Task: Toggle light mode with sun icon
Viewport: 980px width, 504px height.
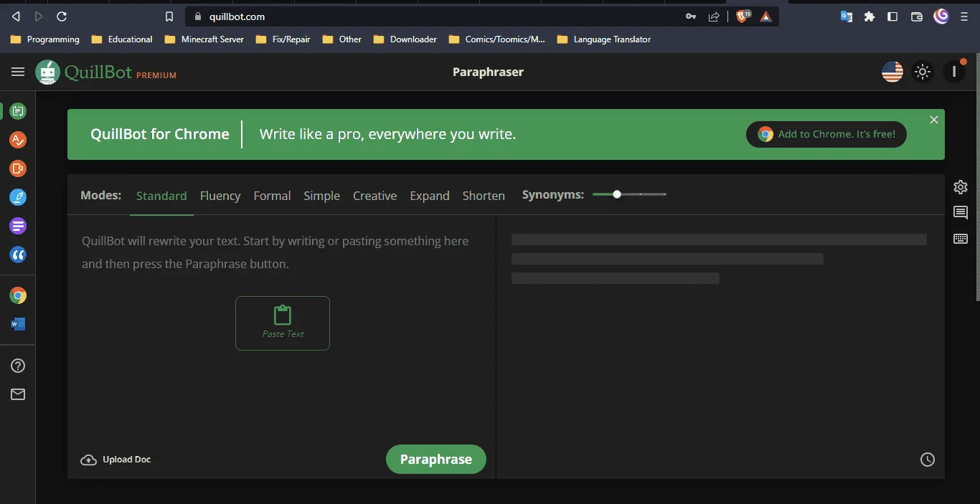Action: coord(923,72)
